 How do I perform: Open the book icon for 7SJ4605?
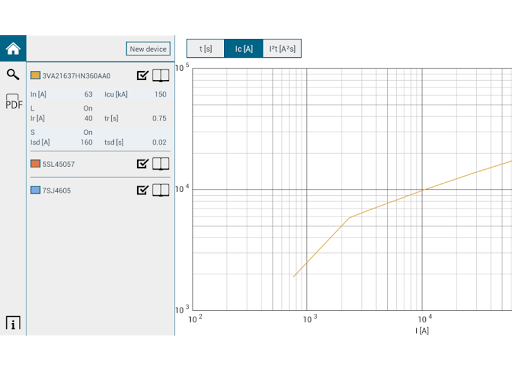click(161, 190)
